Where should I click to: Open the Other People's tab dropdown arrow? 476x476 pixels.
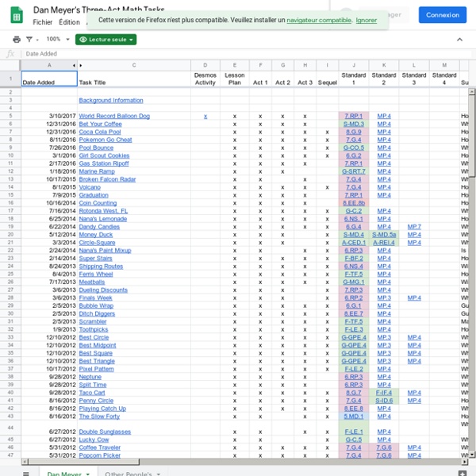pos(158,474)
